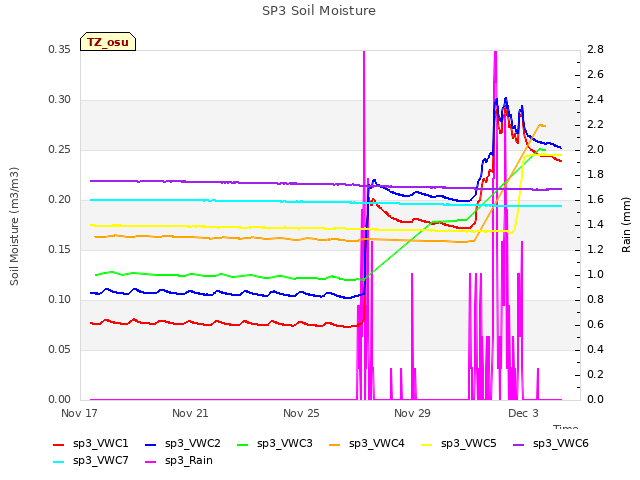
Task: Click the yellow sp3_VWC5 legend swatch
Action: pos(427,444)
